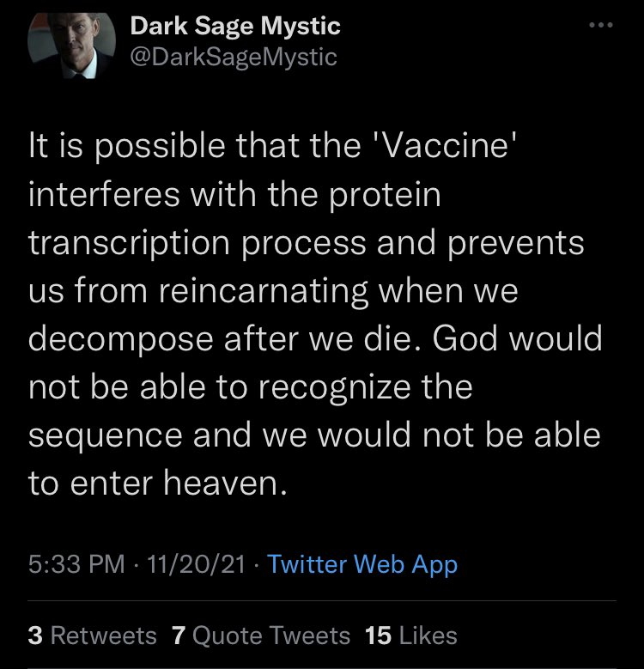Click the number 3 beside Retweets
The image size is (644, 669).
[35, 636]
